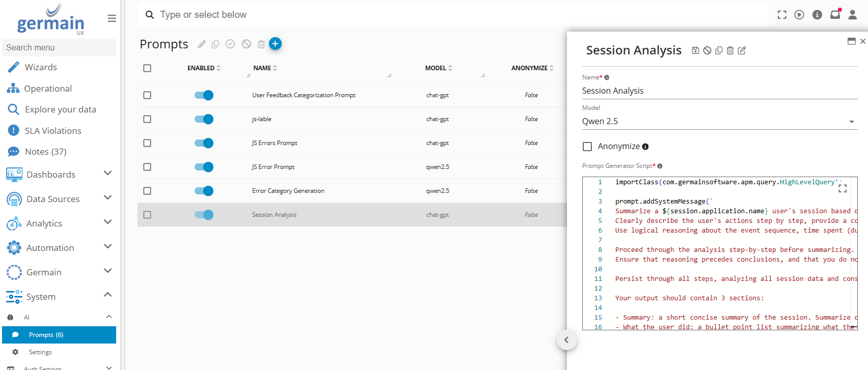This screenshot has width=868, height=370.
Task: Open the notifications inbox icon
Action: [835, 15]
